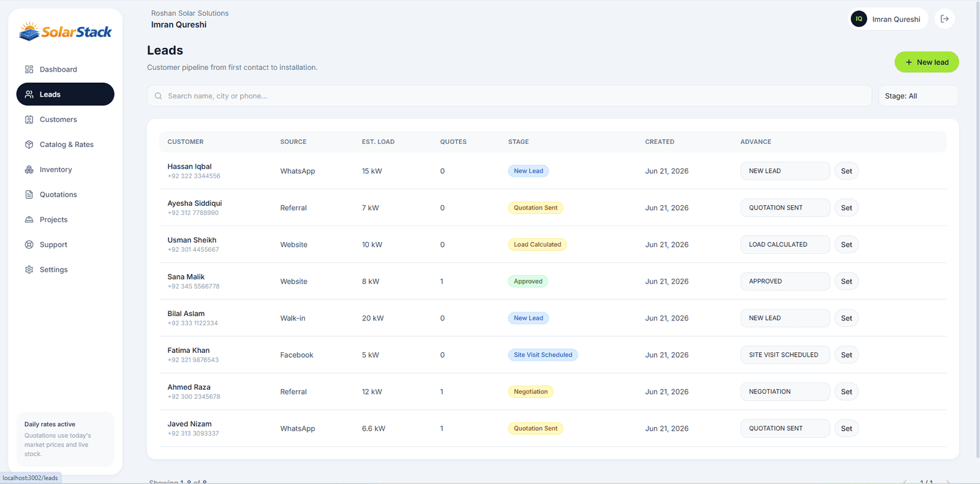Screen dimensions: 980x484
Task: Click the SolarStack logo
Action: [x=65, y=31]
